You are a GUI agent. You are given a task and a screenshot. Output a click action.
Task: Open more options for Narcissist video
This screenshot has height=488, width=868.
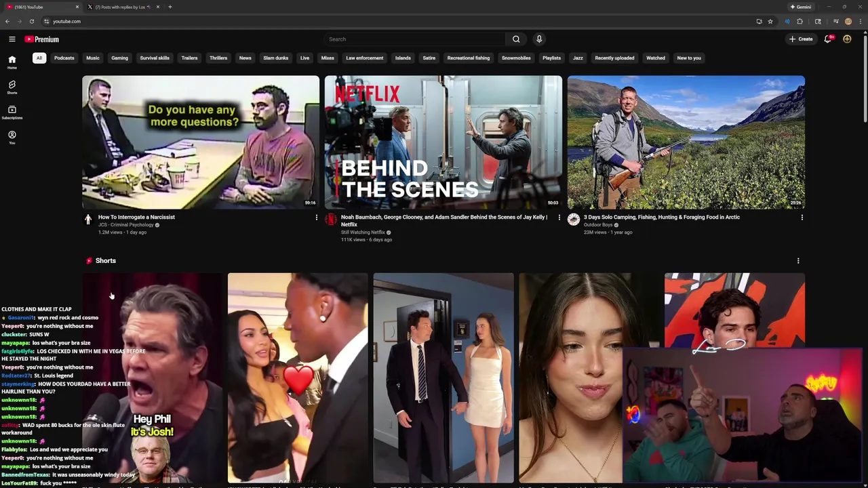click(x=316, y=218)
